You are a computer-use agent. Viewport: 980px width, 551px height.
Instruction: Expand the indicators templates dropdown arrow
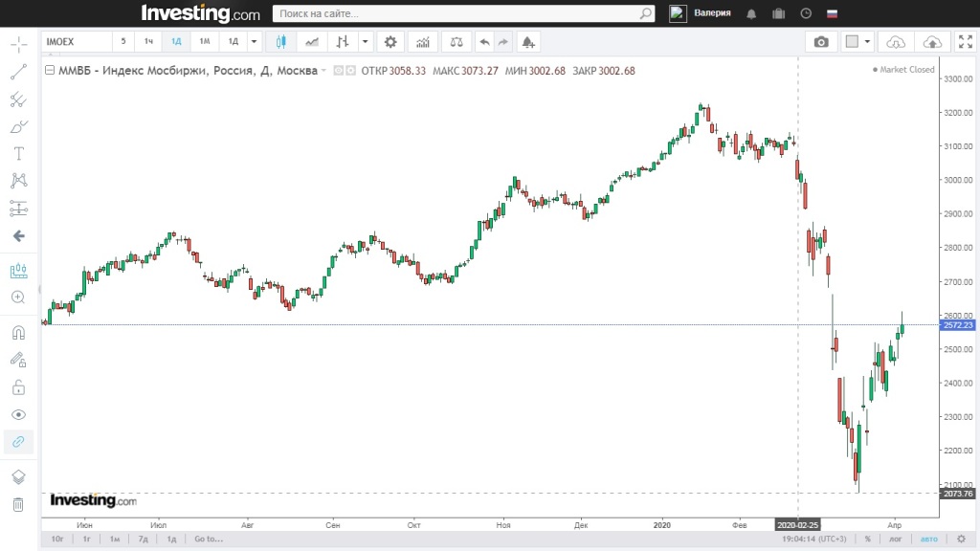pyautogui.click(x=365, y=42)
